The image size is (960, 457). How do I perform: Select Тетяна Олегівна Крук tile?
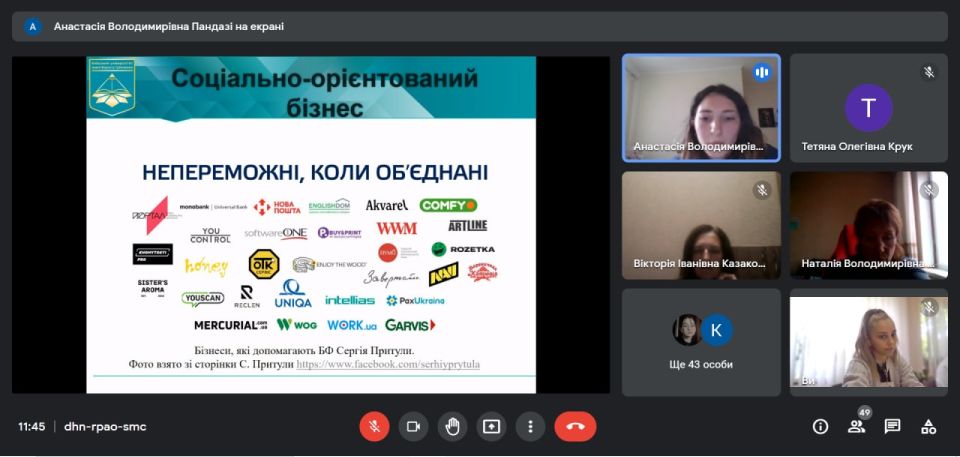coord(869,108)
